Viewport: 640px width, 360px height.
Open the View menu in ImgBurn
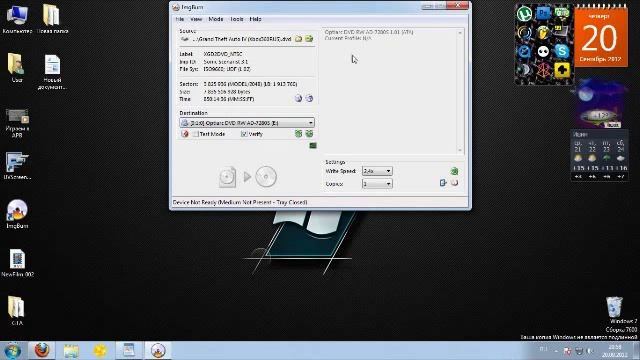[x=196, y=19]
